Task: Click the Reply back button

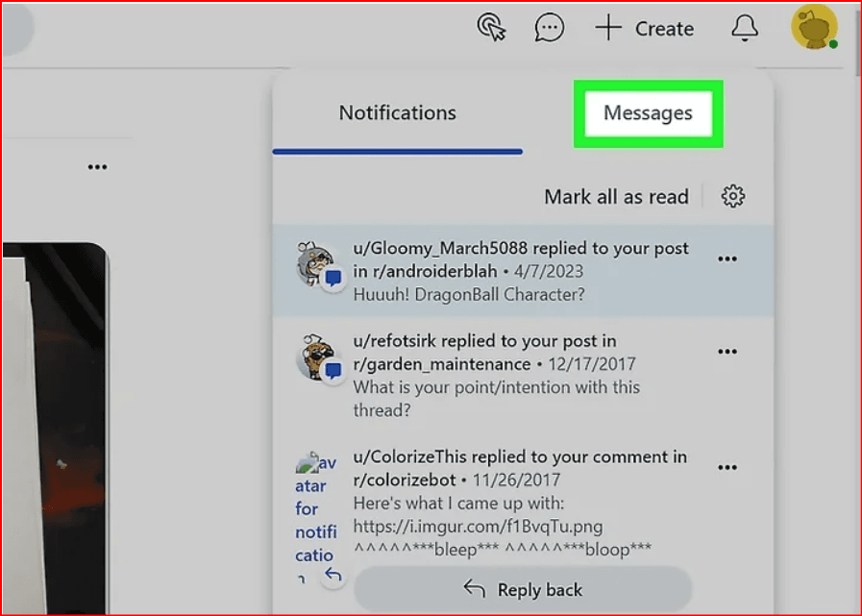Action: [x=523, y=589]
